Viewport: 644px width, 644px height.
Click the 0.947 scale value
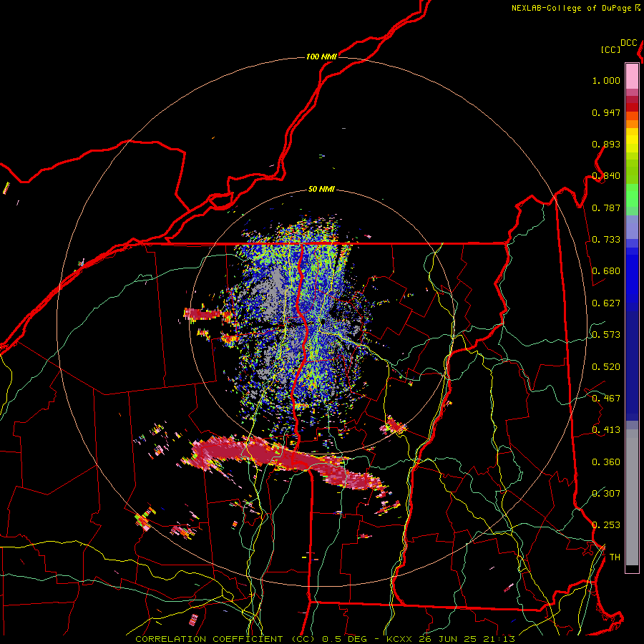tap(606, 112)
